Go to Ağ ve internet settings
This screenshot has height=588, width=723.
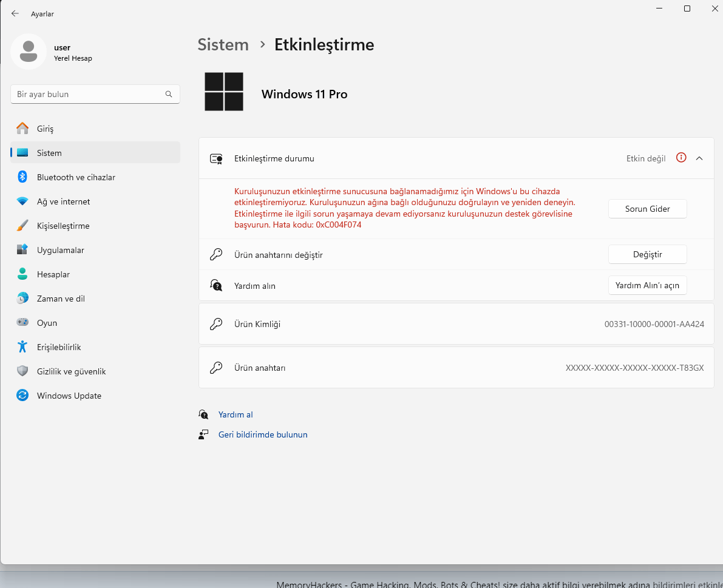pos(95,201)
